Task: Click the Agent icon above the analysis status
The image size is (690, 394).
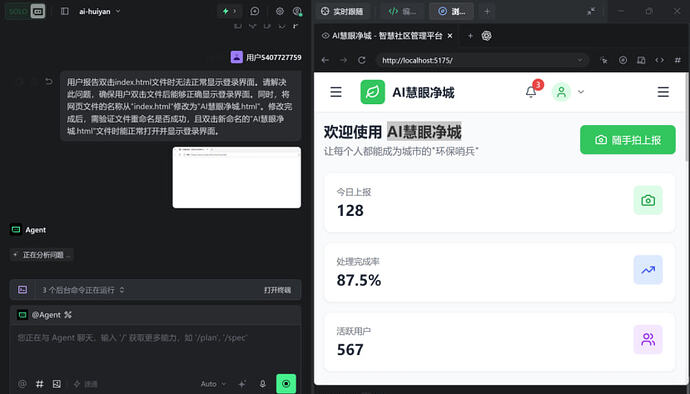Action: pos(16,230)
